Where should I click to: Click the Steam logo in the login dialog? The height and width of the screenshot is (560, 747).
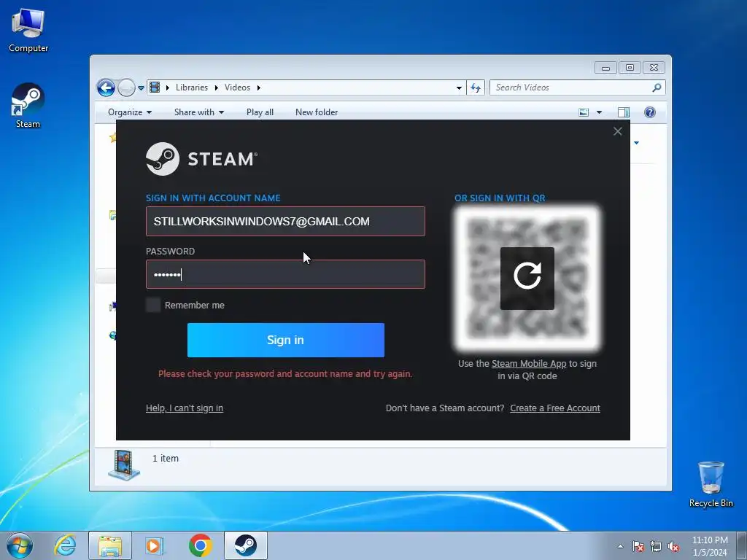coord(201,159)
